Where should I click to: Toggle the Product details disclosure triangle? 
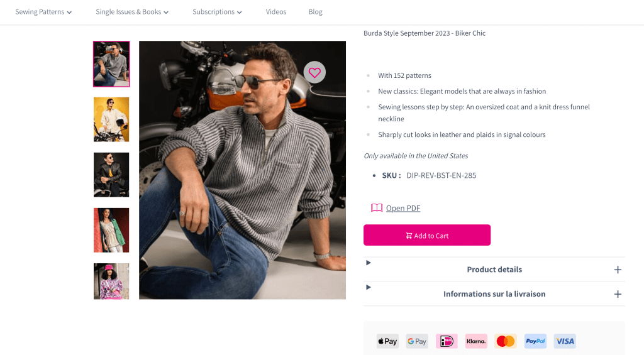coord(369,263)
